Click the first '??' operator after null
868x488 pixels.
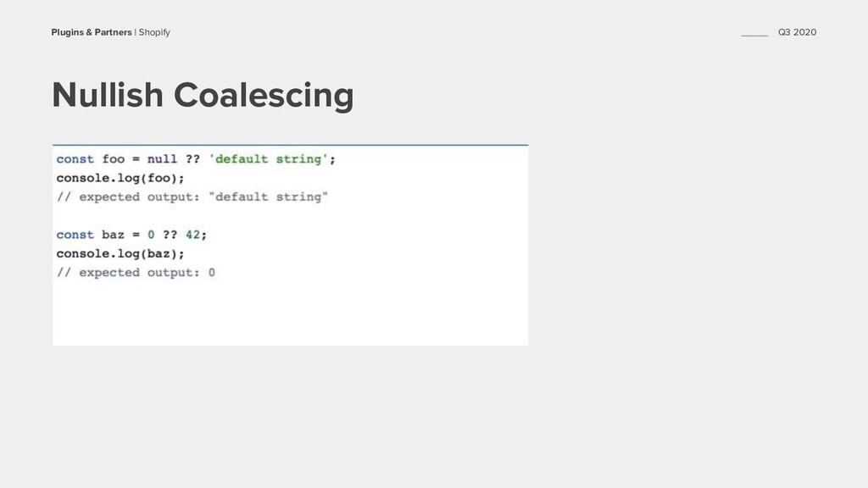pyautogui.click(x=192, y=159)
